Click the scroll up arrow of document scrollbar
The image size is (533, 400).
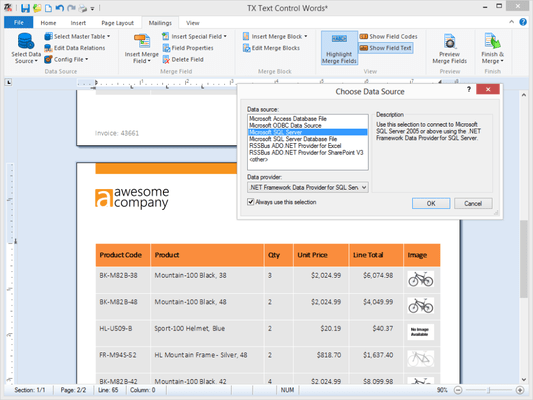523,95
